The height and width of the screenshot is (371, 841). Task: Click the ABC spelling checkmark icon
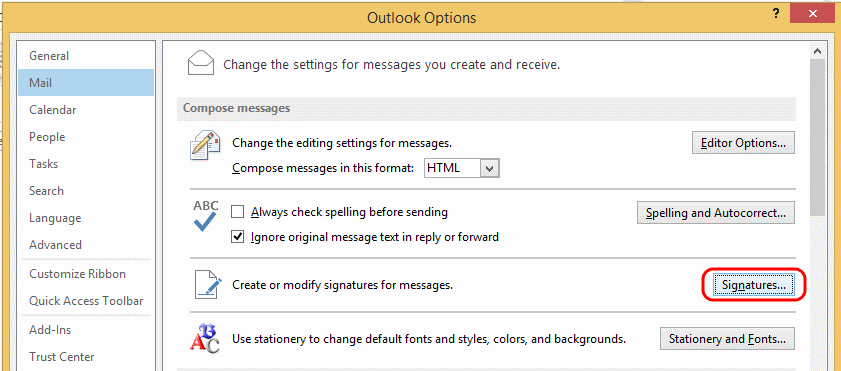tap(205, 215)
